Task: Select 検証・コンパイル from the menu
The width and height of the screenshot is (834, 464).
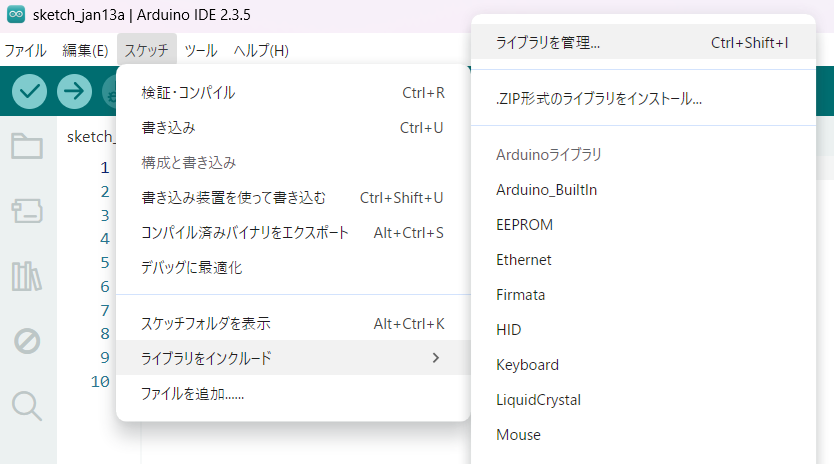Action: click(188, 93)
